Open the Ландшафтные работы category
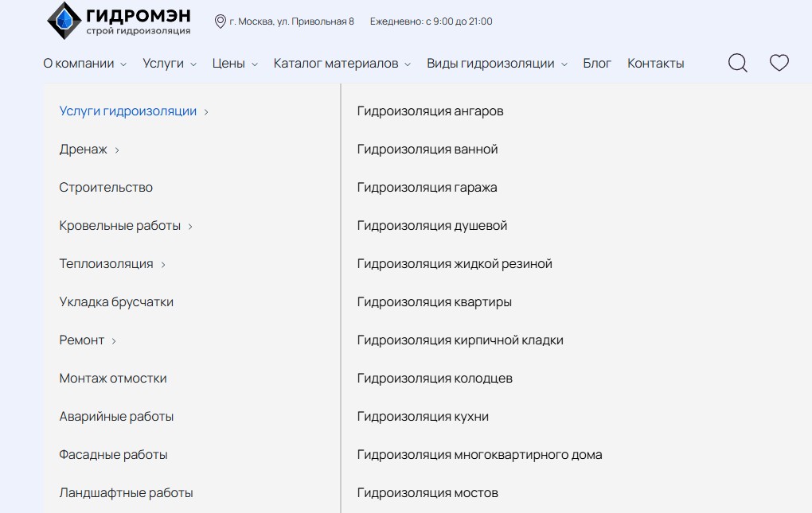The image size is (812, 513). tap(126, 493)
